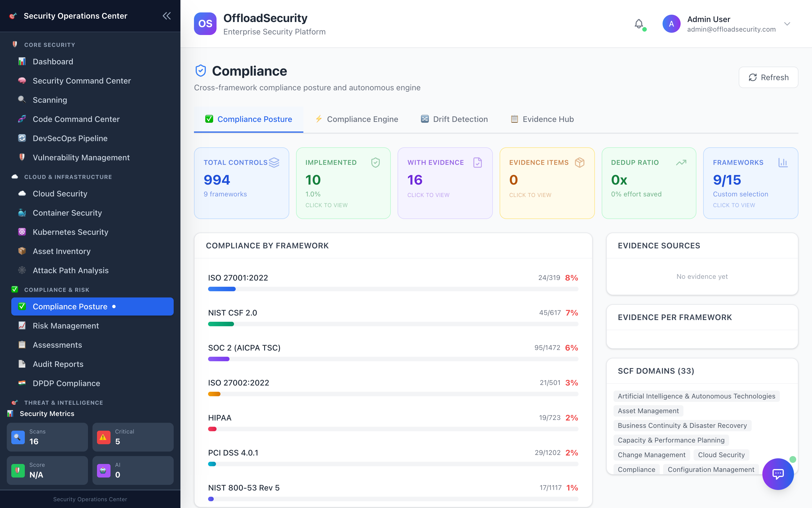Click the Container Security whale icon
Viewport: 812px width, 508px height.
pos(22,213)
